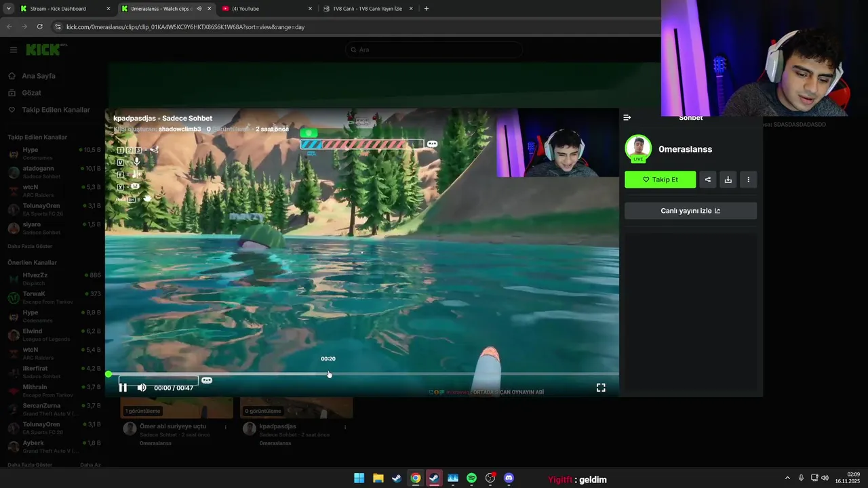Open H1vezZz recommended channel

point(54,279)
